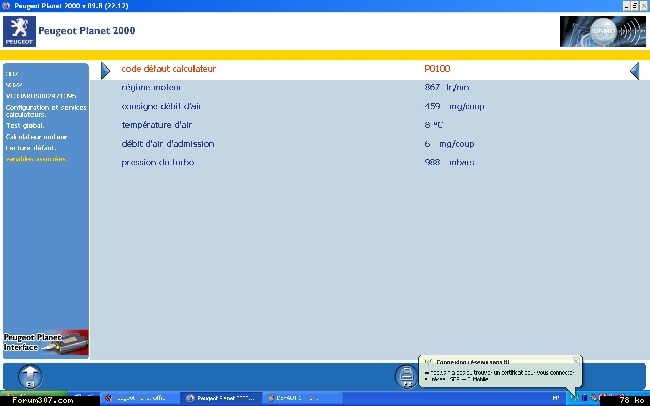
Task: Close the network connection balloon notification
Action: pyautogui.click(x=576, y=361)
